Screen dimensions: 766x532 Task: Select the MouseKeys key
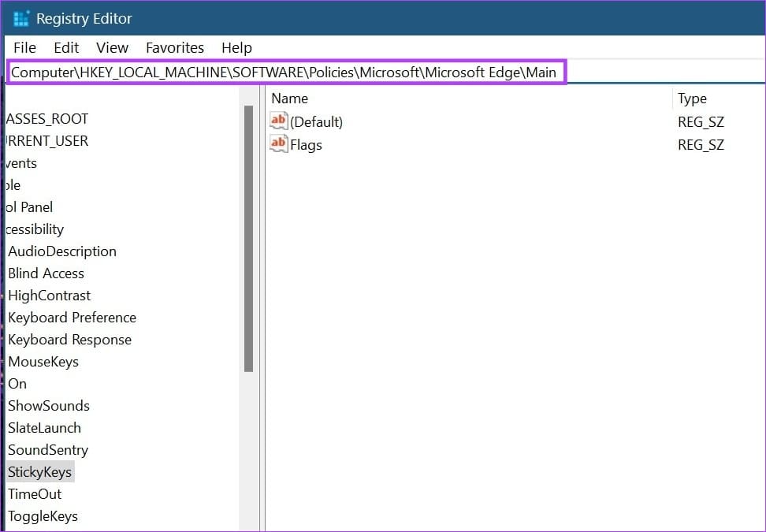point(43,362)
